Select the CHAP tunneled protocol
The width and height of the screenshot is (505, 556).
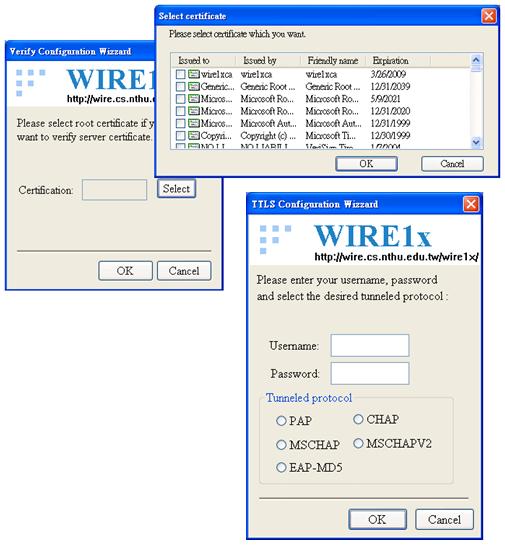tap(358, 419)
